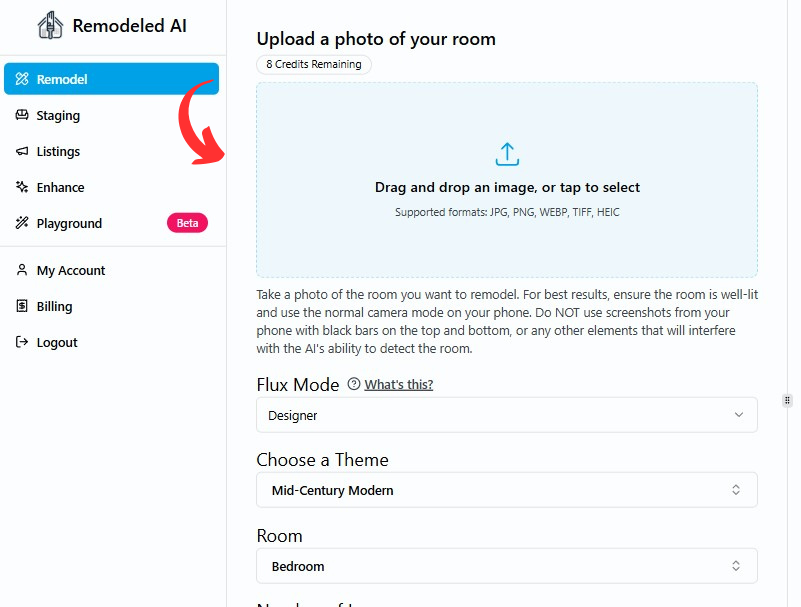Click the Remodeled AI house logo icon
Viewport: 801px width, 607px height.
pos(50,26)
